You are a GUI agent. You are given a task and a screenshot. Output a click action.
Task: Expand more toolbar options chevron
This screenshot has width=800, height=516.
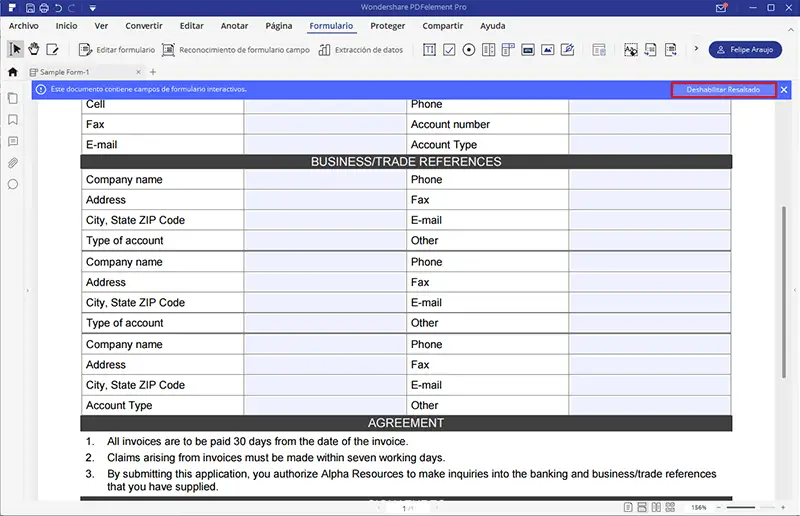(x=696, y=48)
